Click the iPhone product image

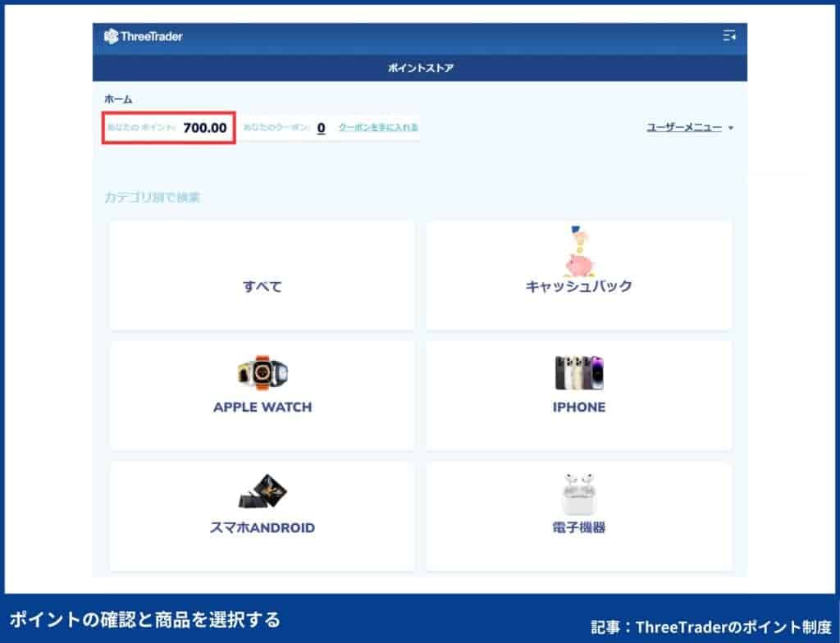tap(579, 372)
